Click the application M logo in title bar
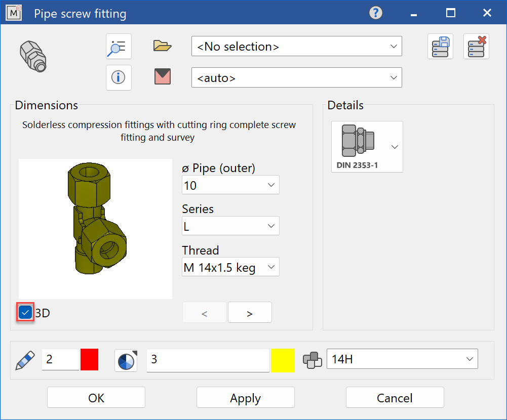Viewport: 507px width, 420px height. click(x=14, y=13)
